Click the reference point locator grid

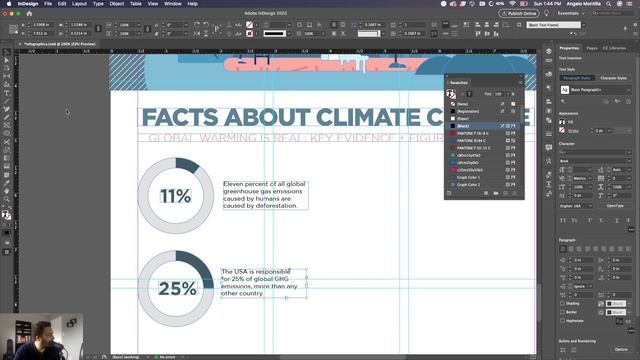coord(13,29)
